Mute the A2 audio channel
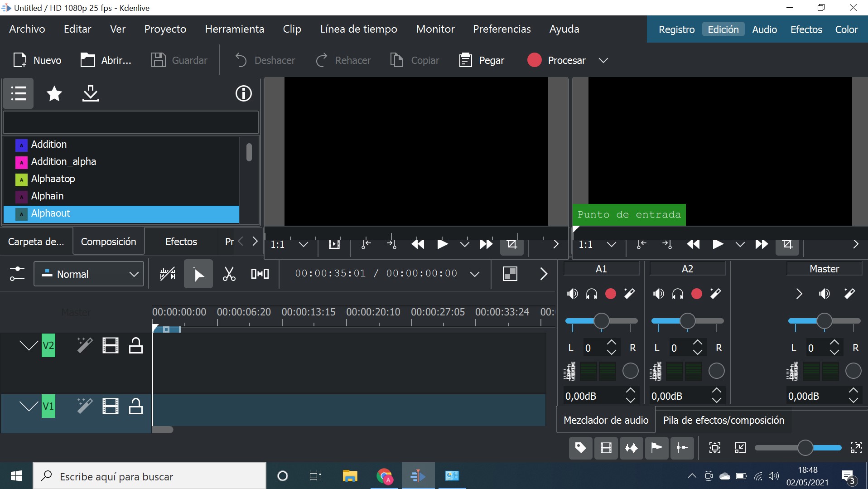This screenshot has width=868, height=489. (x=659, y=294)
